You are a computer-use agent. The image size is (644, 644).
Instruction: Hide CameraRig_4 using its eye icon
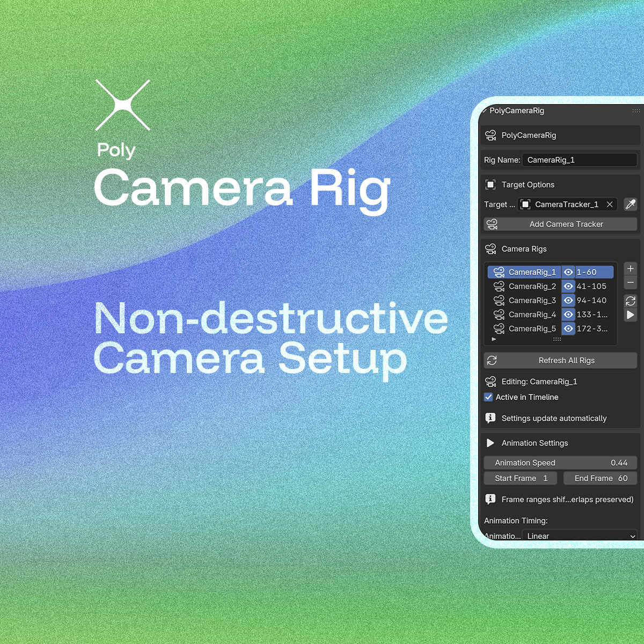(568, 314)
